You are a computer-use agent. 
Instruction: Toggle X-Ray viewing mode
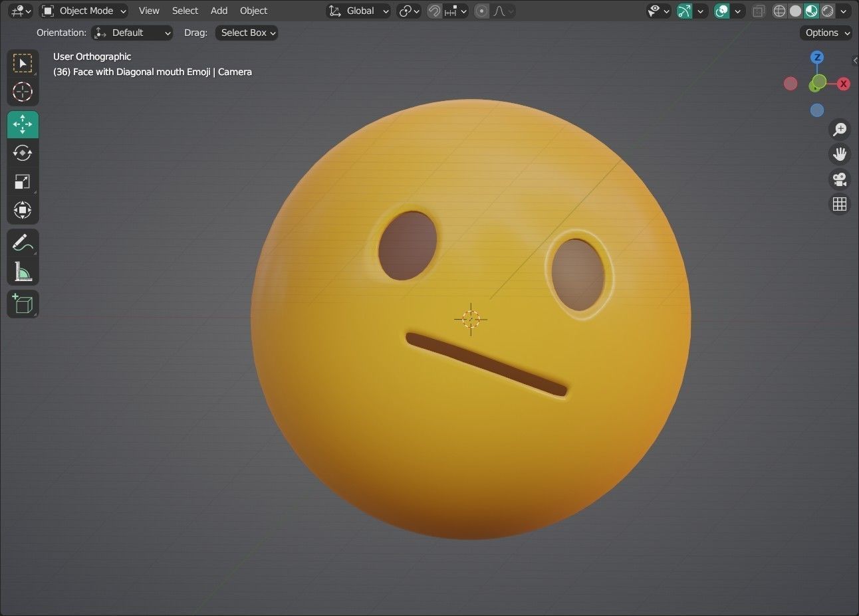(759, 11)
